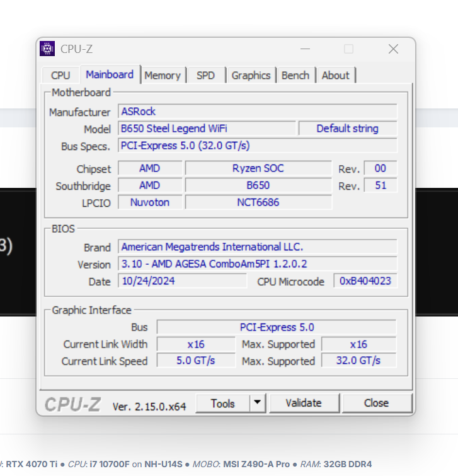Screen dimensions: 458x476
Task: Click Chipset revision value 00
Action: pyautogui.click(x=381, y=168)
